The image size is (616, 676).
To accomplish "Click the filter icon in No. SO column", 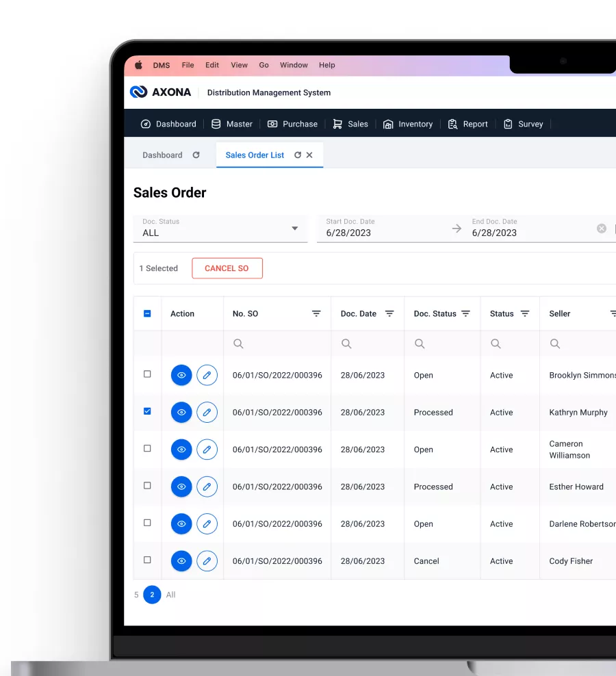I will tap(316, 314).
